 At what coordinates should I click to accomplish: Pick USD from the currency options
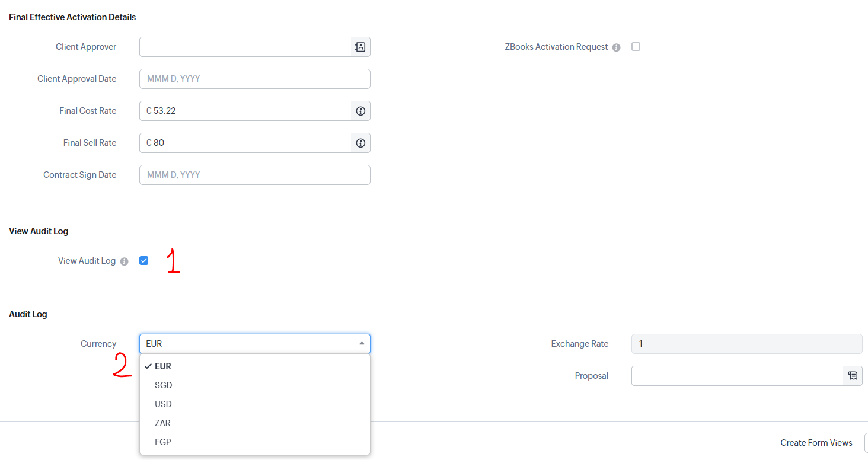point(163,404)
